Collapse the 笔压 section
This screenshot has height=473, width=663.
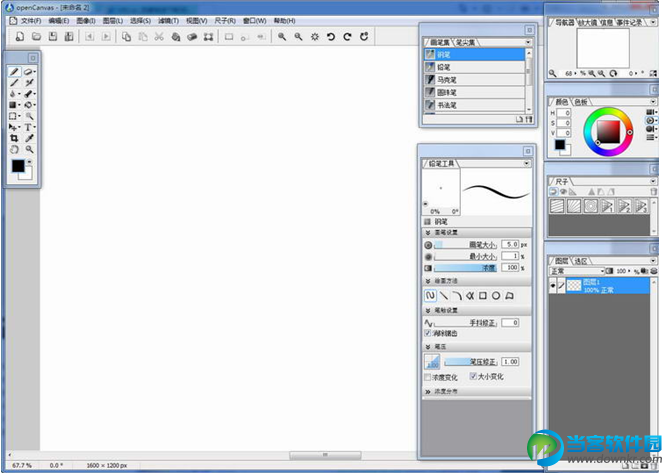[x=428, y=347]
